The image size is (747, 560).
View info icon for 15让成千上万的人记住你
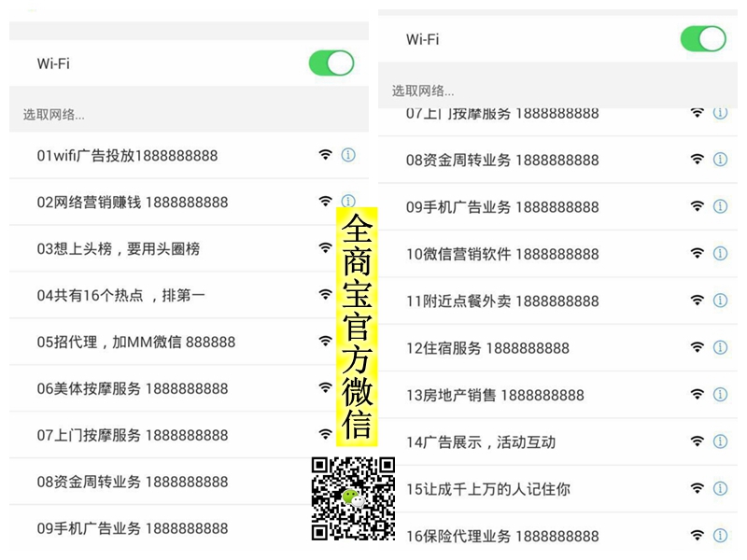[x=720, y=488]
